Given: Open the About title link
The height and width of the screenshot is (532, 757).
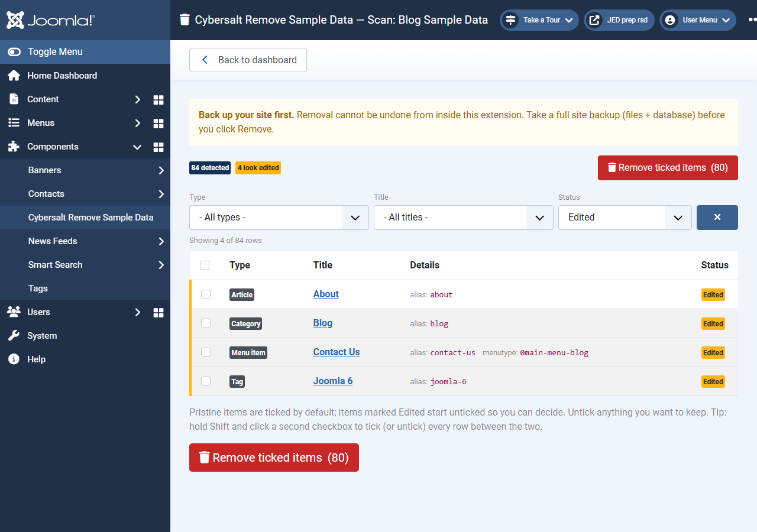Looking at the screenshot, I should click(326, 294).
